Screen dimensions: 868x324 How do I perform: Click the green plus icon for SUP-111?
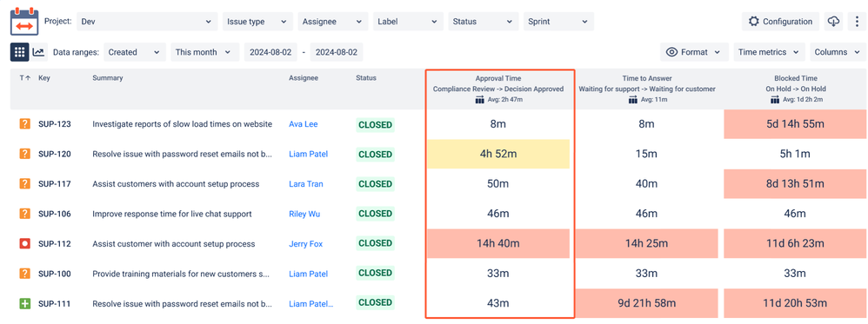tap(24, 303)
